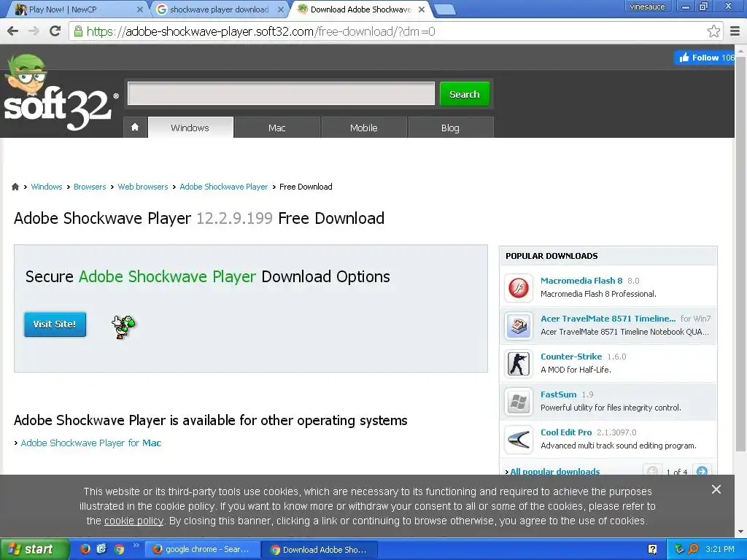Reload the page with the refresh icon
The width and height of the screenshot is (747, 560).
[55, 31]
